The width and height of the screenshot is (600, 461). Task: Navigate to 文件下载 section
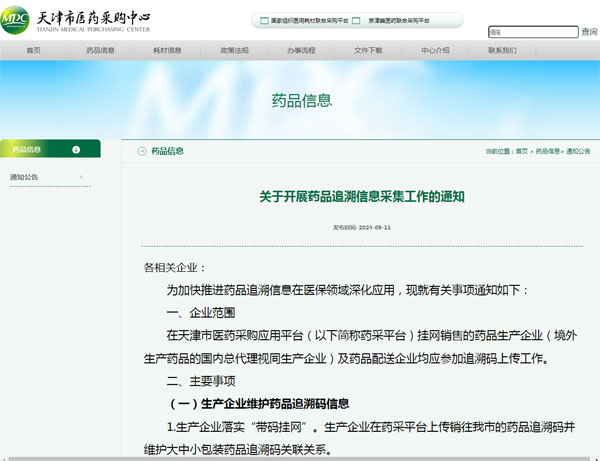pos(368,50)
